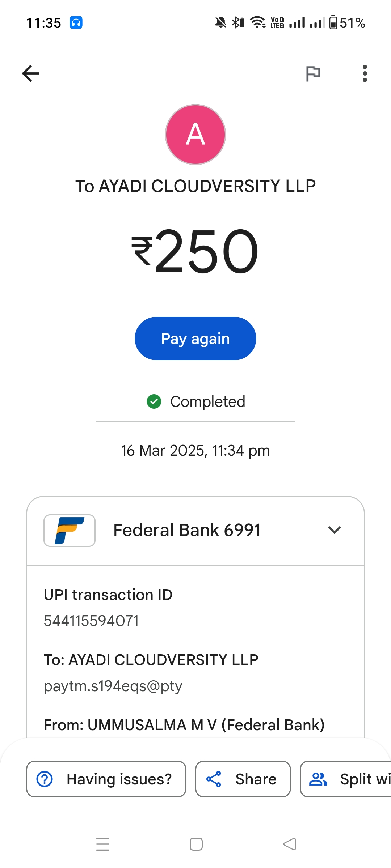Image resolution: width=391 pixels, height=868 pixels.
Task: Tap the pink 'A' recipient avatar
Action: pos(195,135)
